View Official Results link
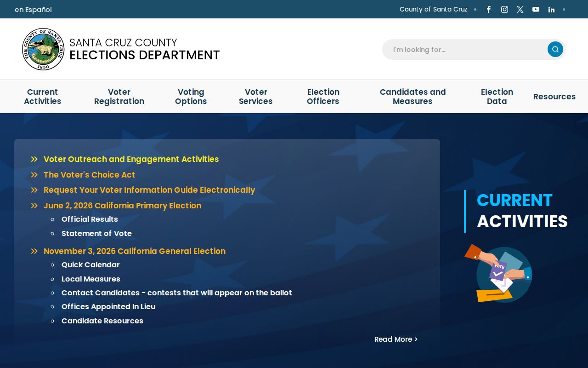The width and height of the screenshot is (588, 368). pos(90,219)
